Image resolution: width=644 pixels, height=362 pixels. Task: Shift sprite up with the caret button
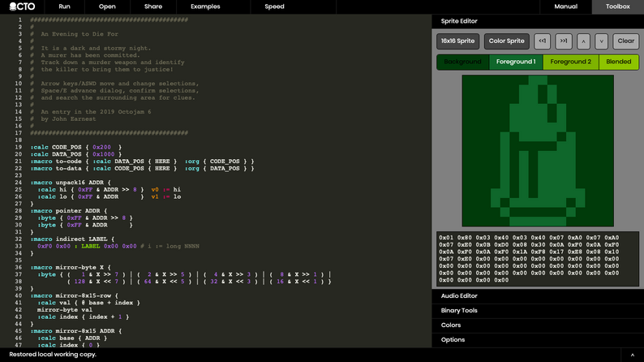click(583, 41)
